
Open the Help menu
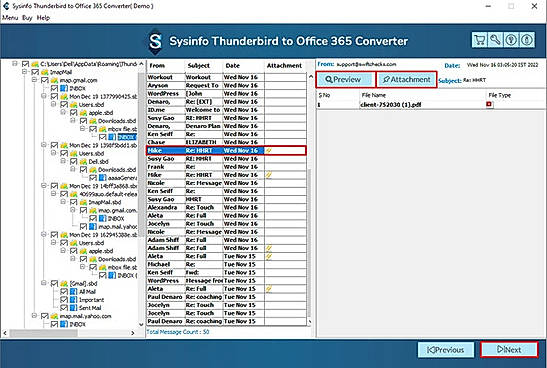point(43,18)
